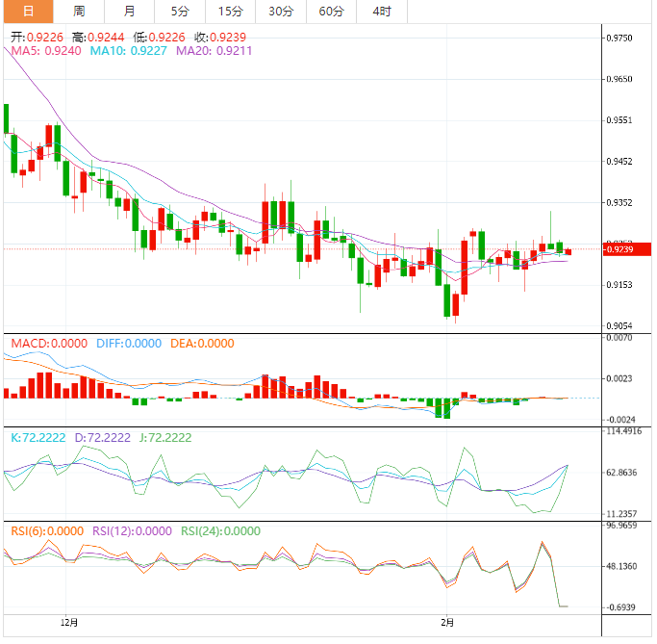Choose the 30分 interval tab

(281, 12)
